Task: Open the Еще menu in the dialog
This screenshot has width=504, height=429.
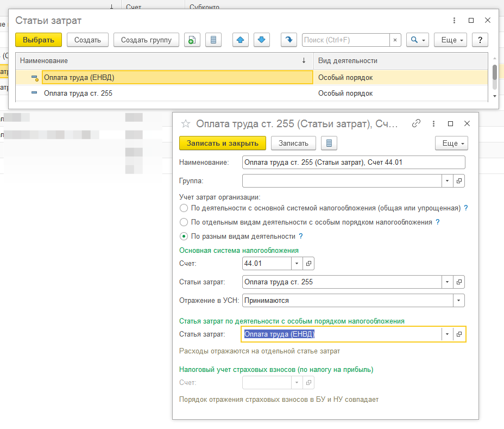Action: pyautogui.click(x=451, y=143)
